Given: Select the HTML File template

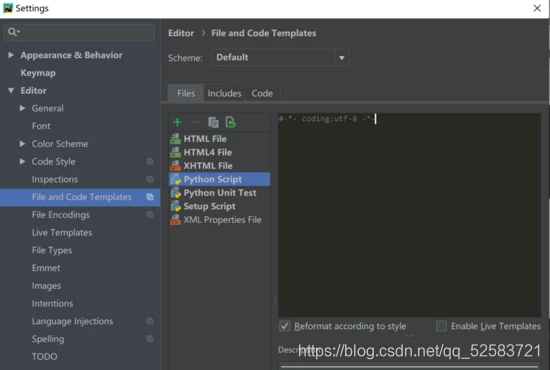Looking at the screenshot, I should coord(220,139).
